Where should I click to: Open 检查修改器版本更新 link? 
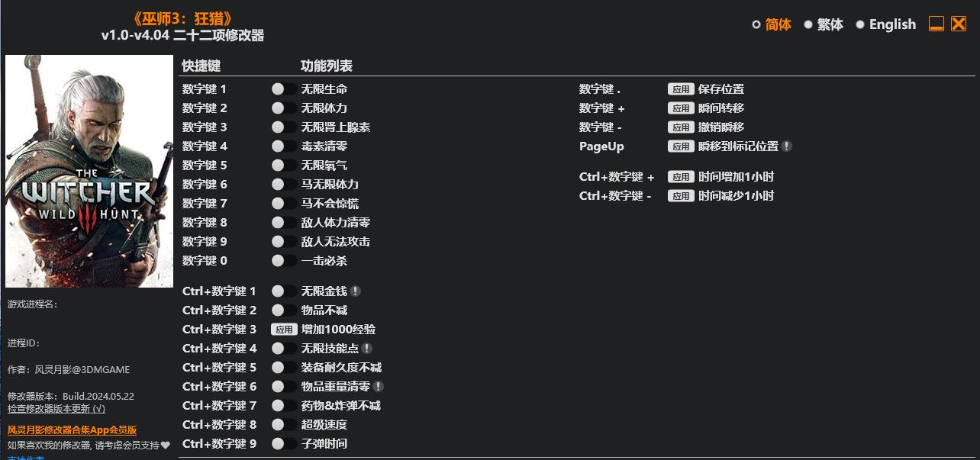pos(56,408)
